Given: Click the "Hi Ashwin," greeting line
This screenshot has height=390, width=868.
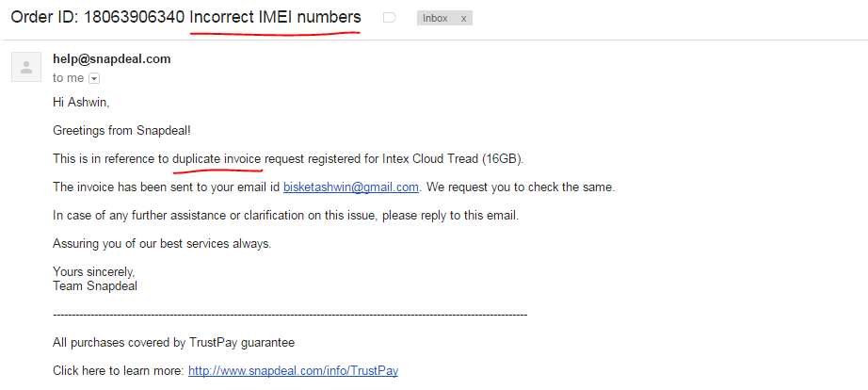Looking at the screenshot, I should pos(81,102).
